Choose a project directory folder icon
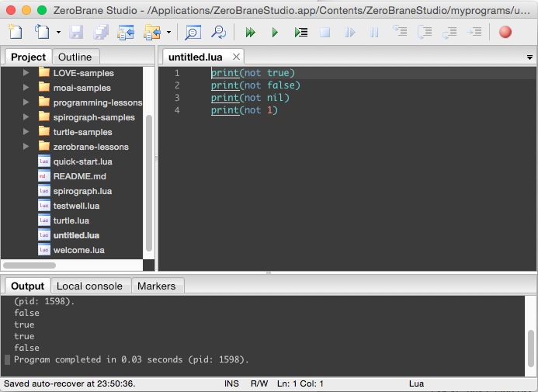Screen dimensions: 538x392 [152, 33]
